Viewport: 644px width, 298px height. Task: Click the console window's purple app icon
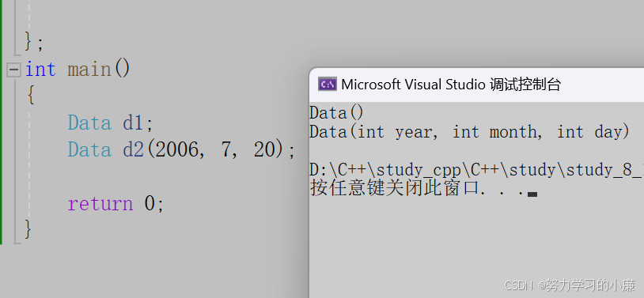point(328,84)
